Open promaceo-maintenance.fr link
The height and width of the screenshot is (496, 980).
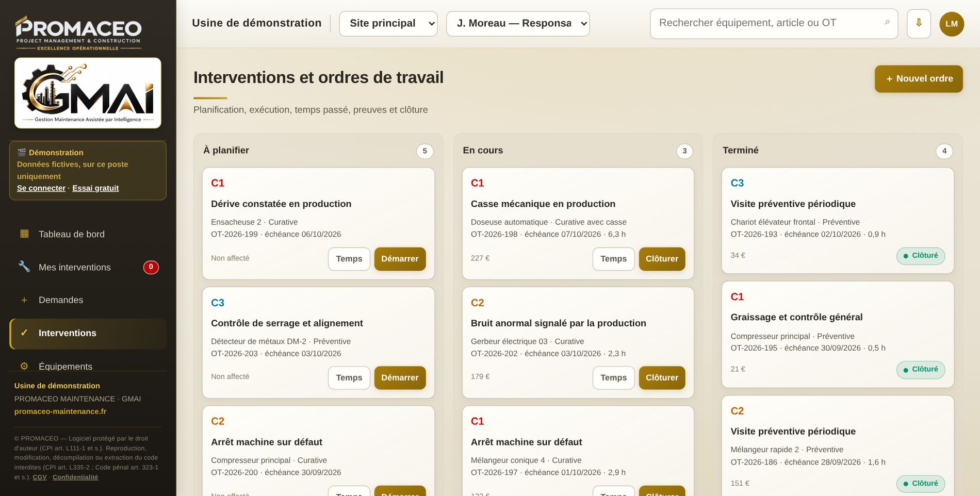60,411
